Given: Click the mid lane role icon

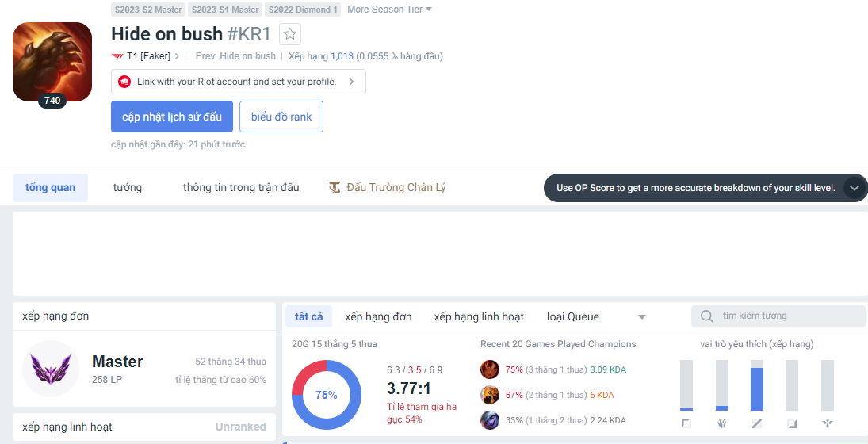Looking at the screenshot, I should pos(757,423).
